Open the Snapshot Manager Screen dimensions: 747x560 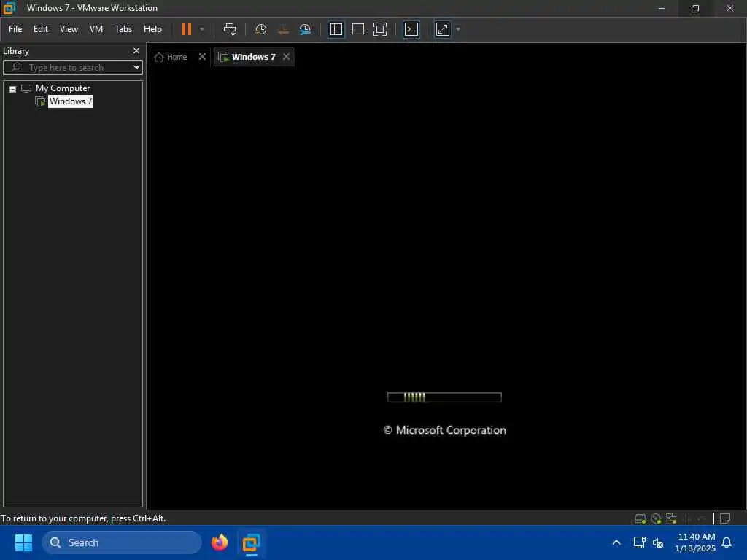click(305, 29)
